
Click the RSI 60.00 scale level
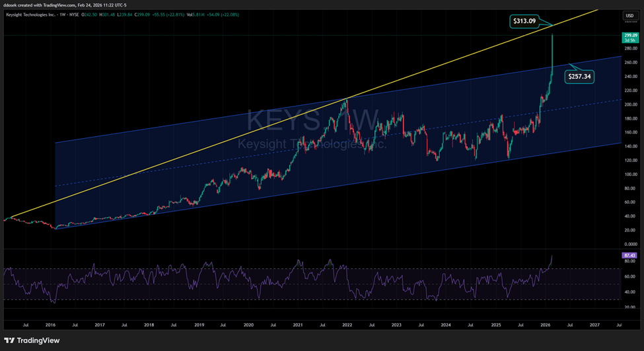point(629,277)
